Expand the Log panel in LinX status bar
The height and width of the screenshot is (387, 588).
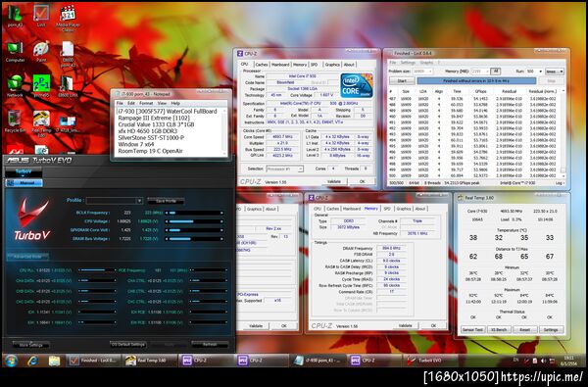click(x=560, y=183)
